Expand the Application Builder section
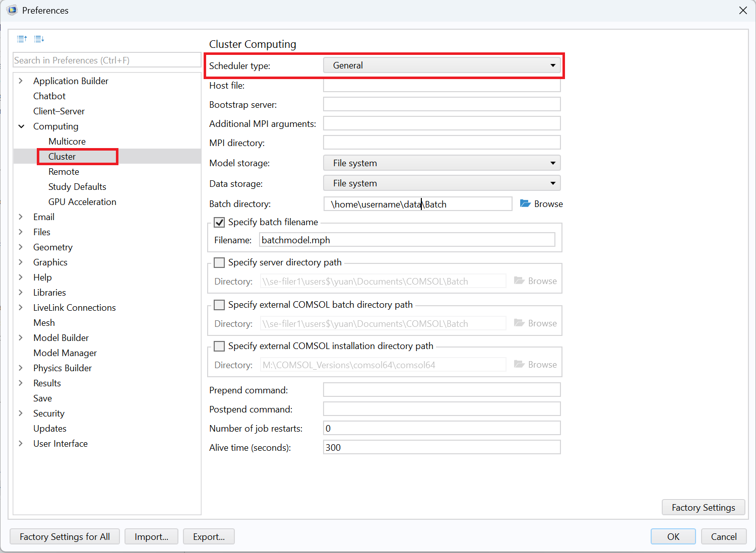Image resolution: width=756 pixels, height=553 pixels. [21, 81]
